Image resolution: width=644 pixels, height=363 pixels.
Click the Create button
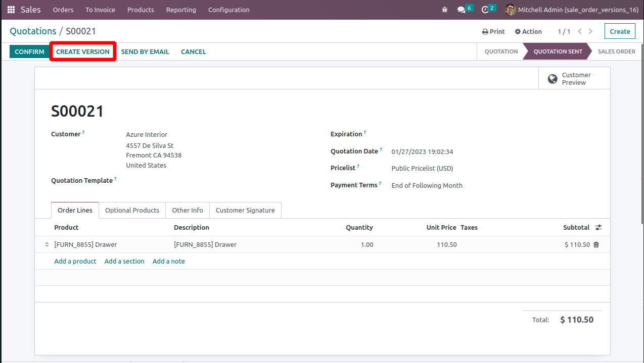(620, 31)
